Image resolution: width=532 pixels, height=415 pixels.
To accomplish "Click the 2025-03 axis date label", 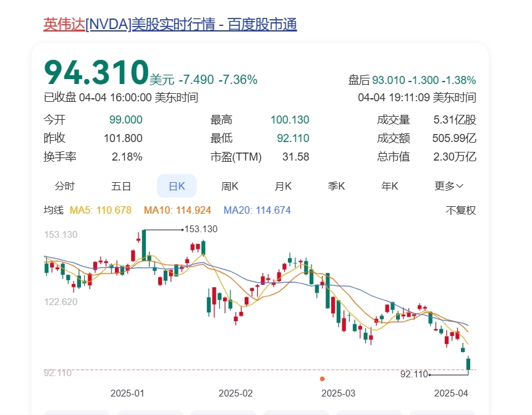I will click(338, 393).
